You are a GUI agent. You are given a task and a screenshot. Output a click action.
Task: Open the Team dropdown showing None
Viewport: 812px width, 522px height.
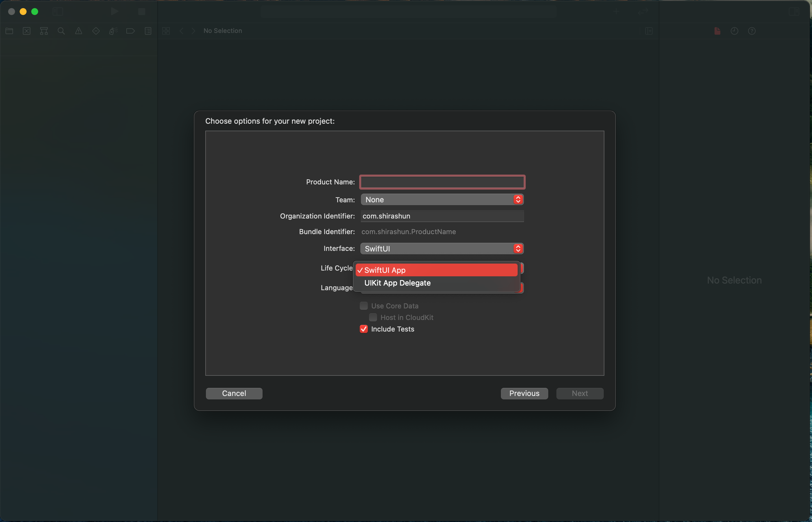coord(441,199)
